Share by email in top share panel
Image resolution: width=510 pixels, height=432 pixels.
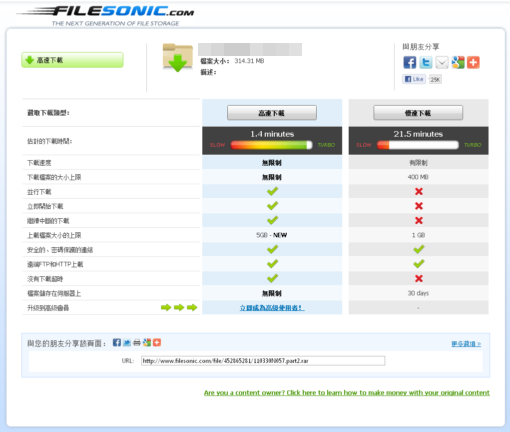coord(442,62)
